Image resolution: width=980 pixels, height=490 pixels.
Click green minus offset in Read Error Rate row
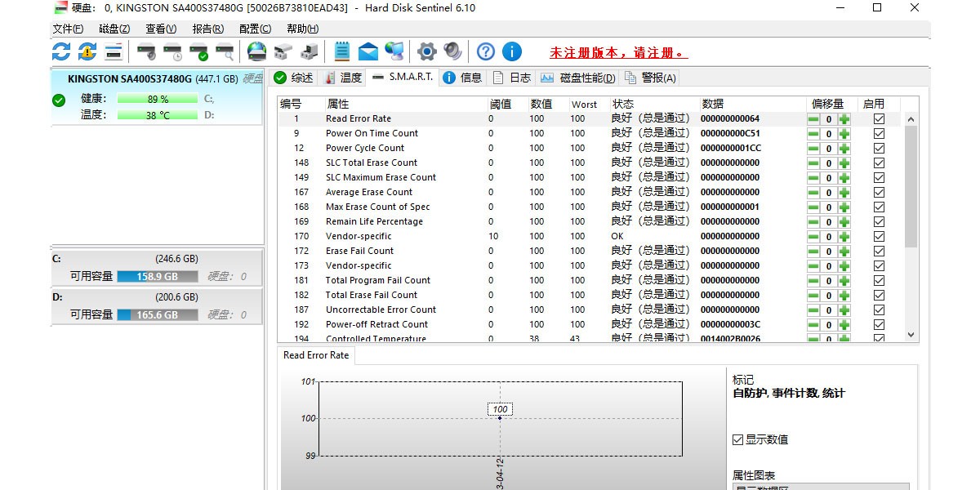pos(813,119)
